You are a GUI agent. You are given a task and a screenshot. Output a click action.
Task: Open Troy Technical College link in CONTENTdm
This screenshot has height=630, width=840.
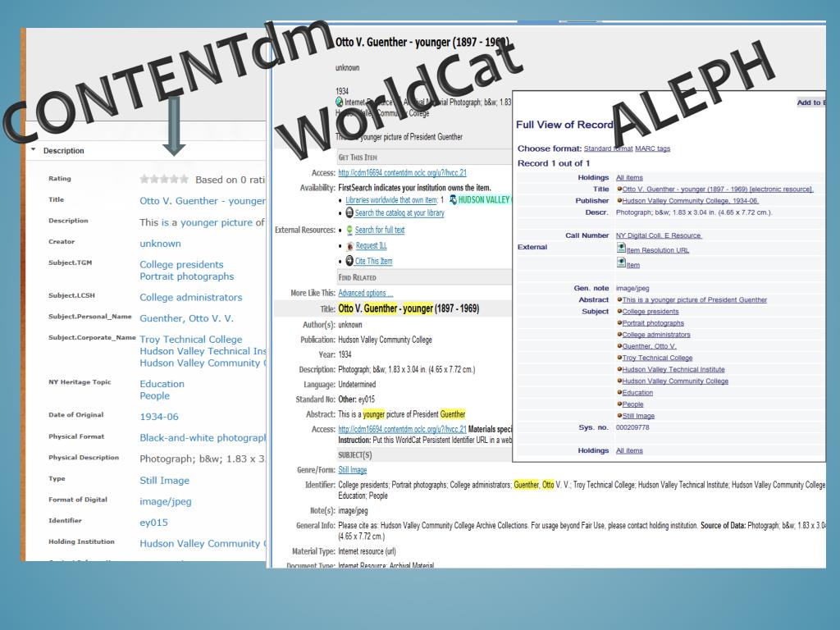click(x=190, y=339)
